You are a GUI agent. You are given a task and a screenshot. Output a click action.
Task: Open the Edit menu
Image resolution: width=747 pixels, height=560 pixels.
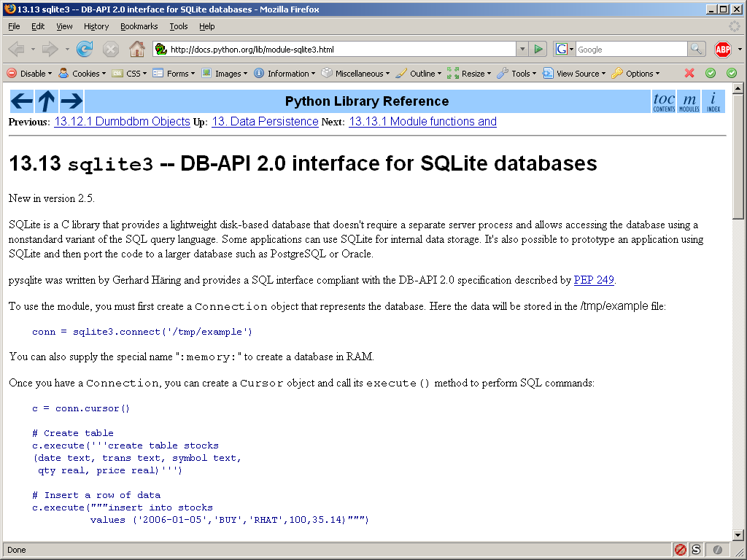[38, 26]
